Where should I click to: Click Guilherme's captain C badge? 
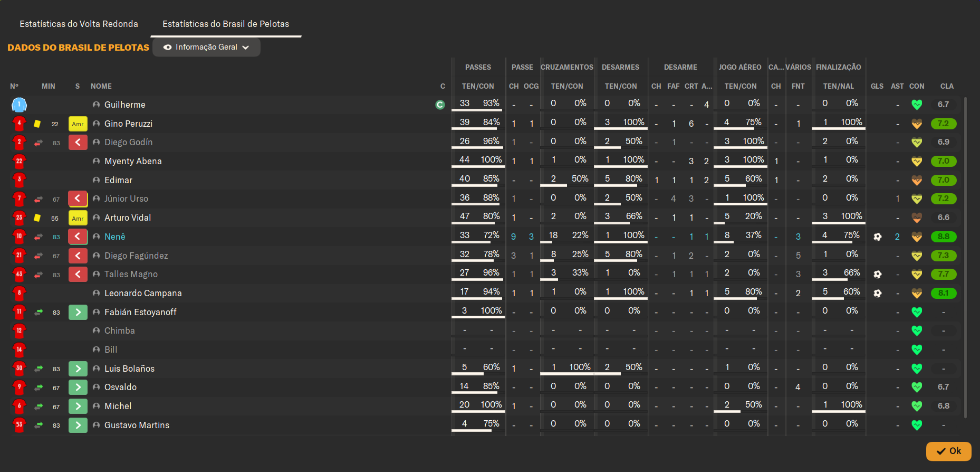click(440, 105)
